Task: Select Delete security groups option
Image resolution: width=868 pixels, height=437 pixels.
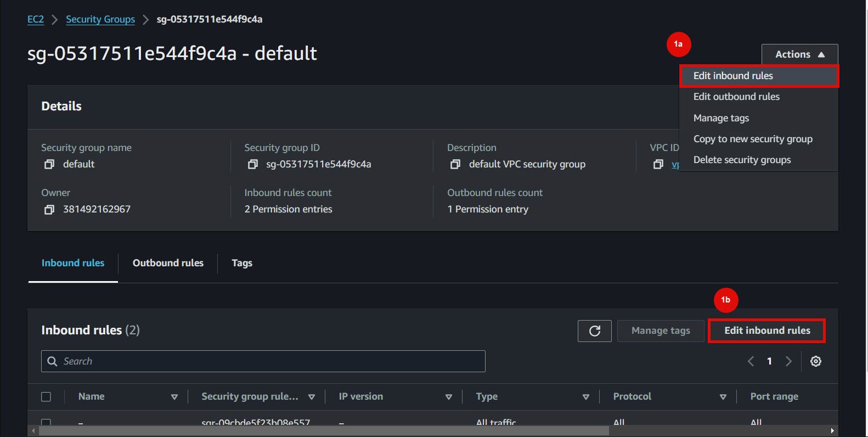Action: click(759, 160)
